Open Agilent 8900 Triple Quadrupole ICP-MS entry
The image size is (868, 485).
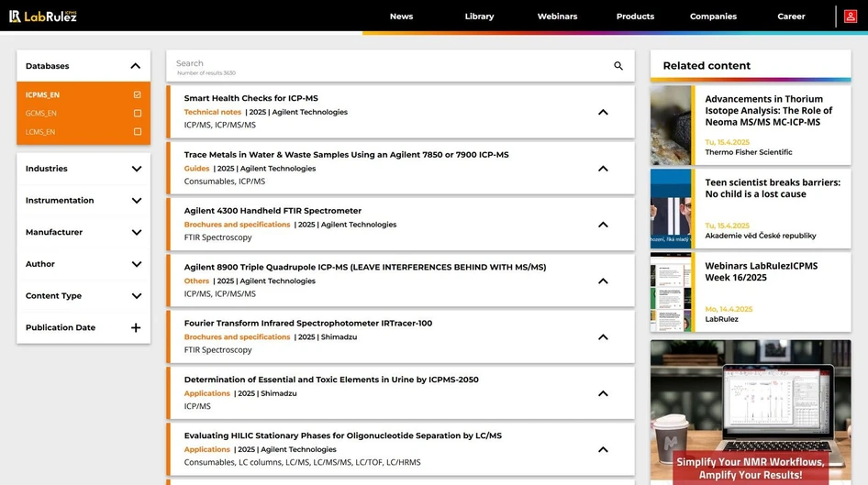point(365,267)
